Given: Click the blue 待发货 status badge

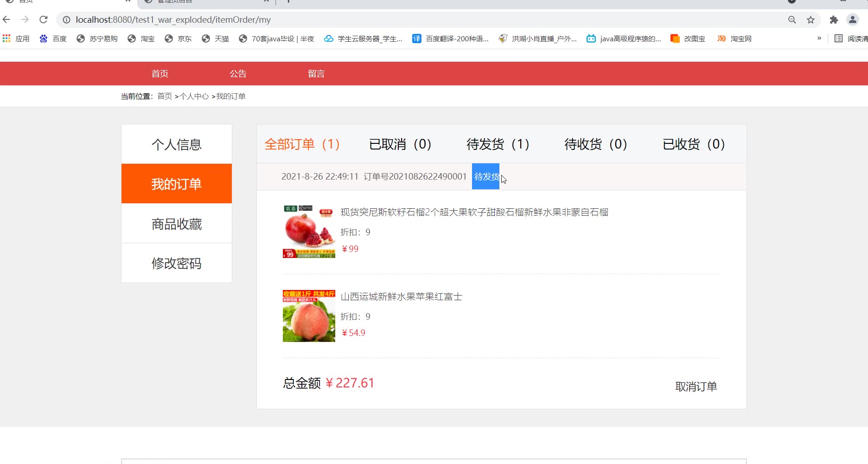Looking at the screenshot, I should [x=486, y=176].
